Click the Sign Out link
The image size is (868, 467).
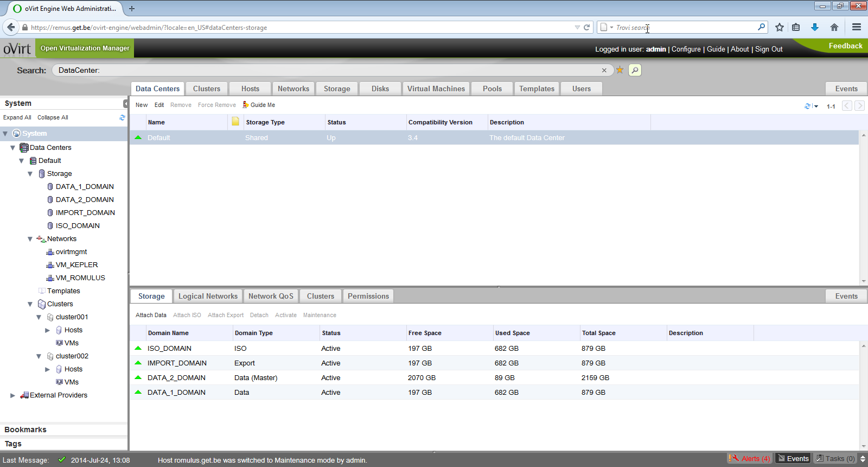[x=769, y=49]
